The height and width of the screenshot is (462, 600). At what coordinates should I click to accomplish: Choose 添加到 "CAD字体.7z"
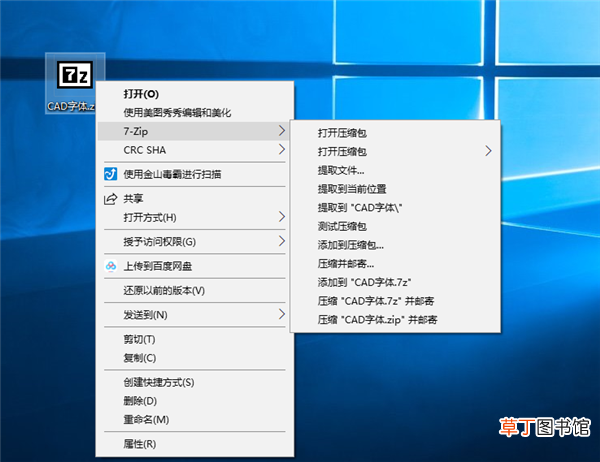click(x=395, y=282)
